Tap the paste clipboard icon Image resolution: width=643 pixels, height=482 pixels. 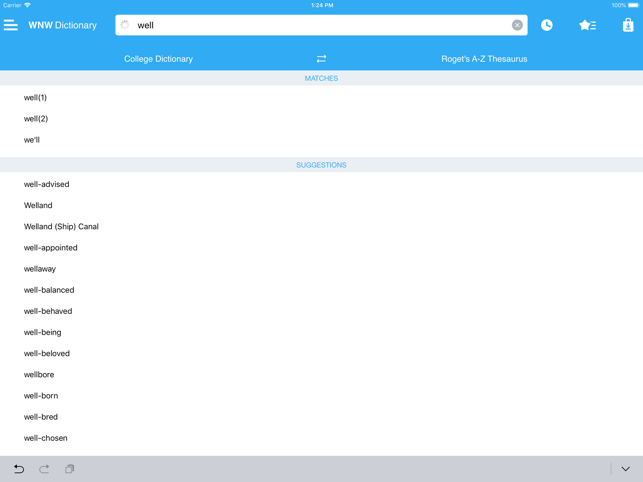(70, 468)
